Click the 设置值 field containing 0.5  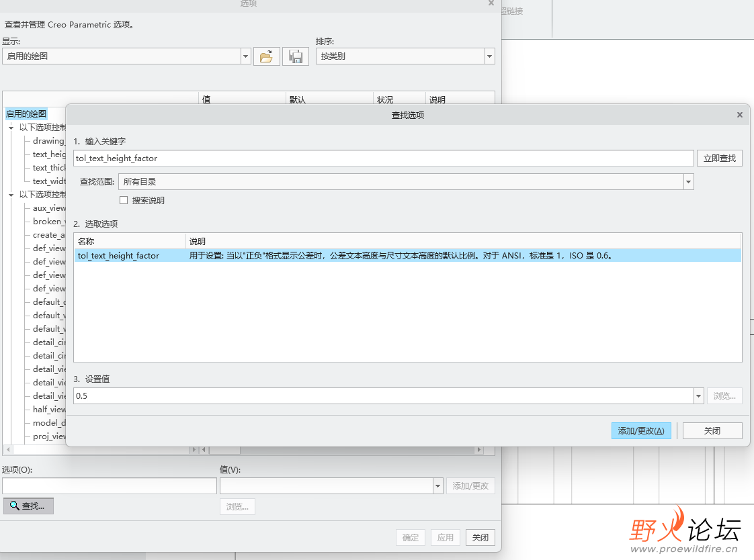[383, 395]
